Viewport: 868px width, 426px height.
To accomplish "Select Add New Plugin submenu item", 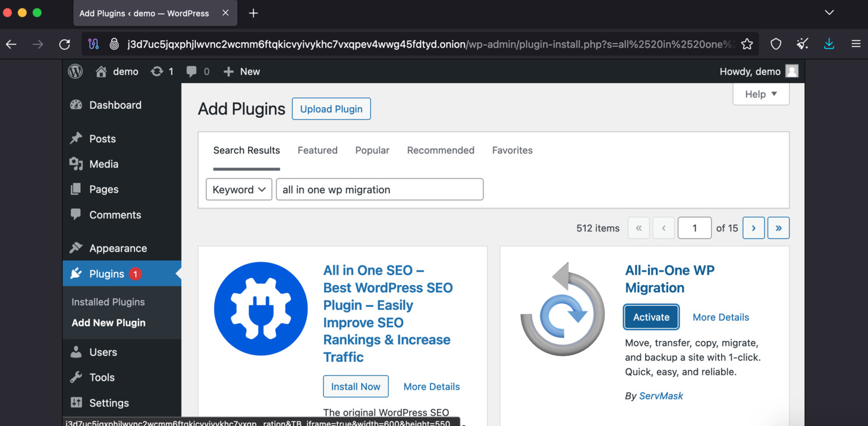I will (108, 322).
